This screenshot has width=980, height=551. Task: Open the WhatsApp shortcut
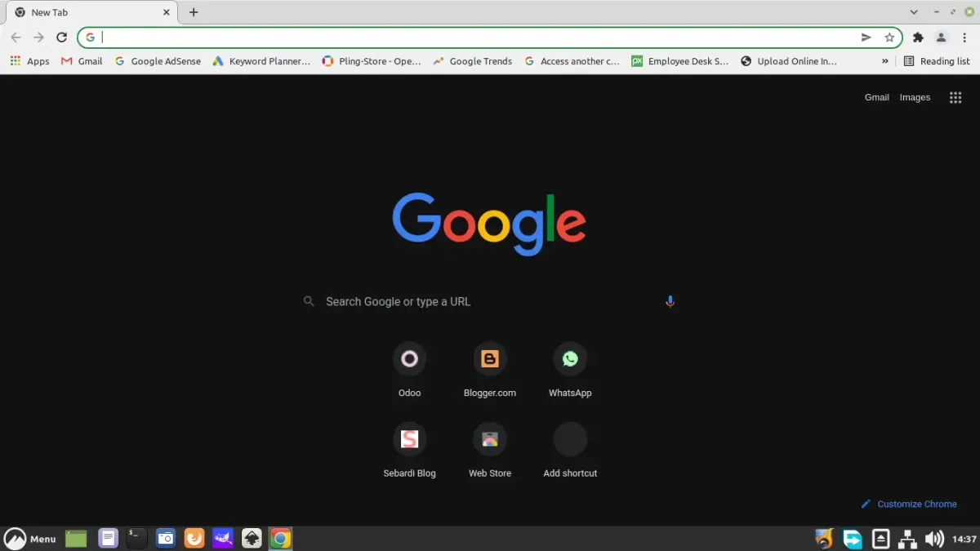pyautogui.click(x=570, y=370)
